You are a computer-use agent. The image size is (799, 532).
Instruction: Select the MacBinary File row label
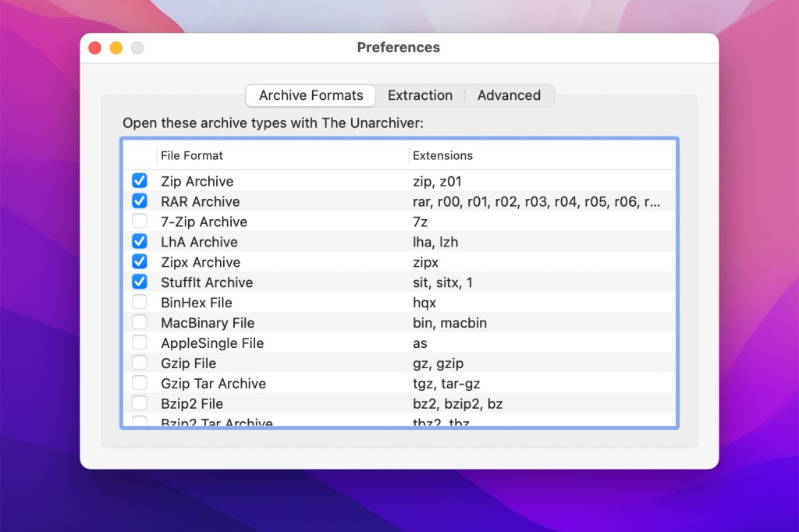(208, 323)
